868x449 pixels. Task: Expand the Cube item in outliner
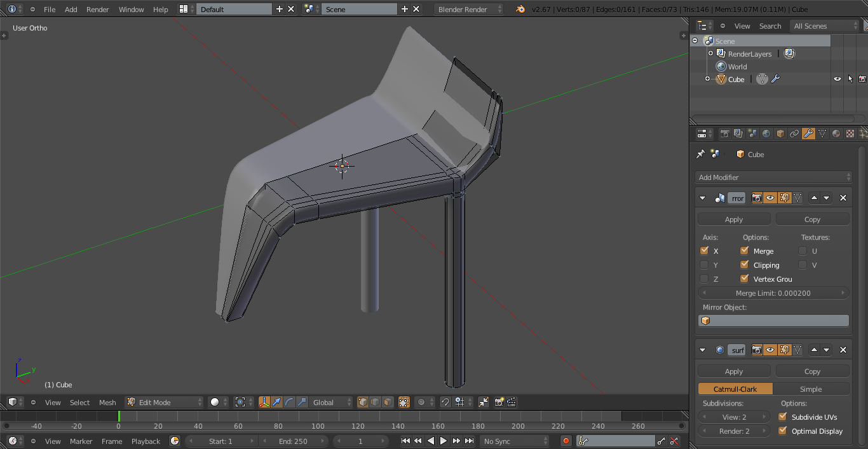click(707, 79)
